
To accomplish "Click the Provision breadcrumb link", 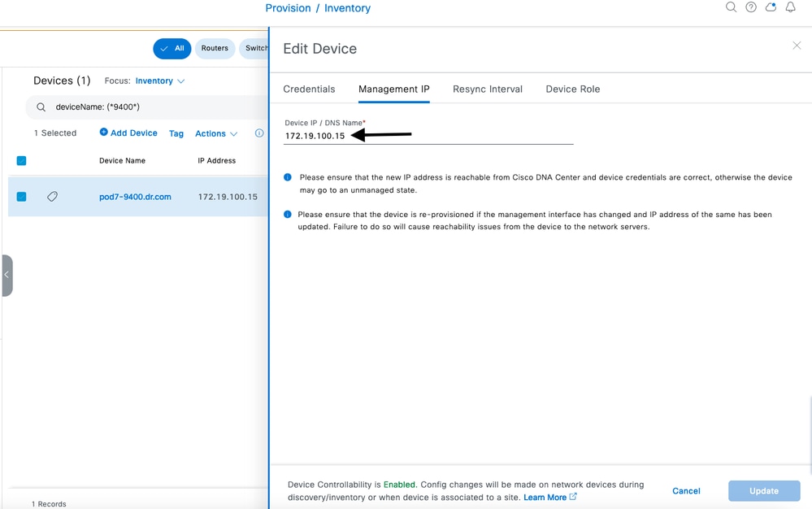I will pos(288,8).
